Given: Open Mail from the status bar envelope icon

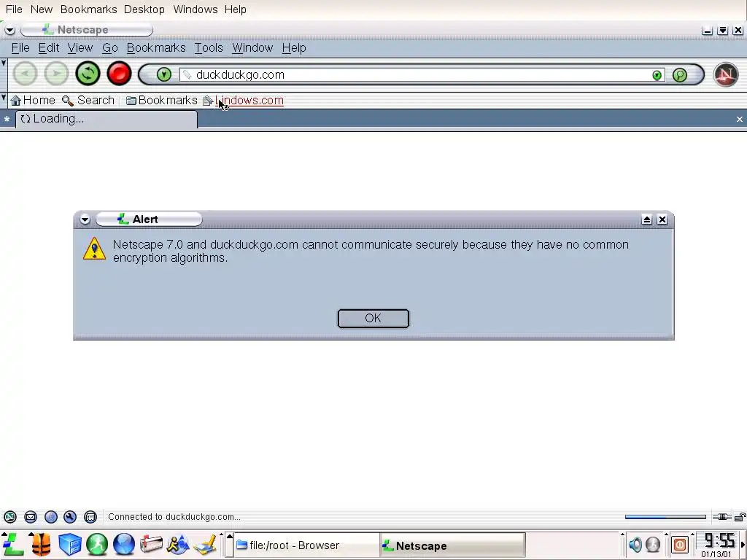Looking at the screenshot, I should (x=31, y=517).
